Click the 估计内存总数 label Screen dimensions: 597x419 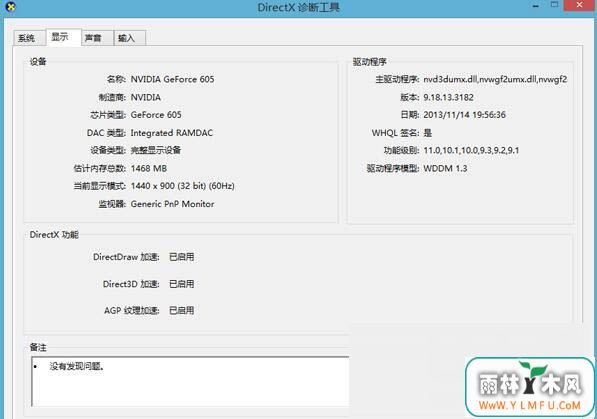tap(100, 168)
